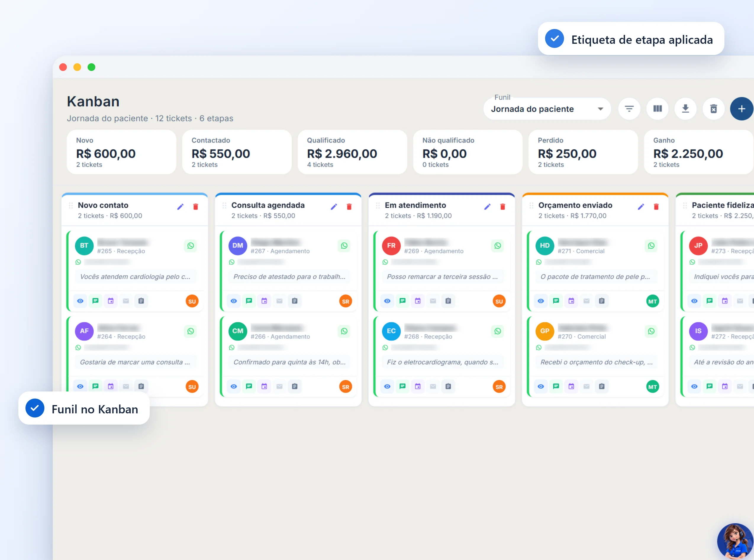
Task: Click WhatsApp icon on ticket #268 card
Action: click(x=497, y=331)
